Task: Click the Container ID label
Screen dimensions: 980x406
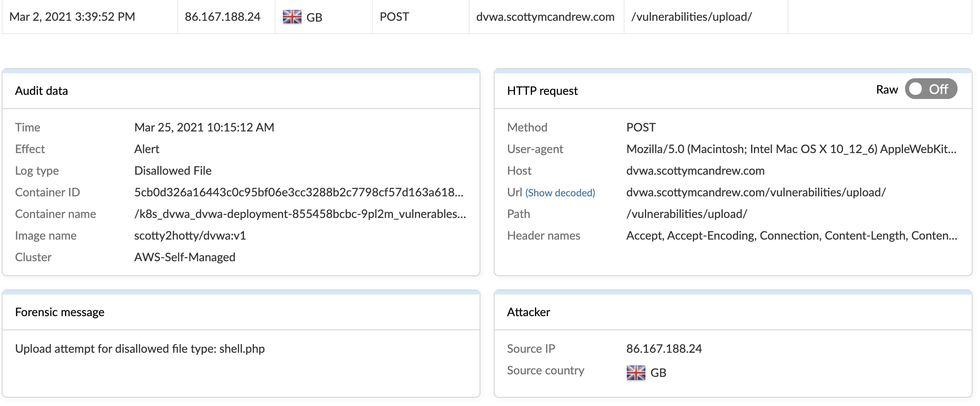Action: pyautogui.click(x=47, y=192)
